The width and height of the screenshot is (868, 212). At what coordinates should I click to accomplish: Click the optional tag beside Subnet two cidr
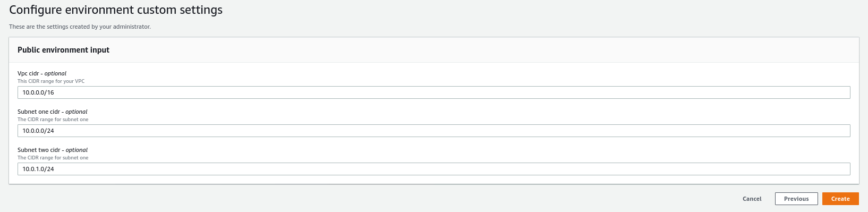pyautogui.click(x=77, y=150)
